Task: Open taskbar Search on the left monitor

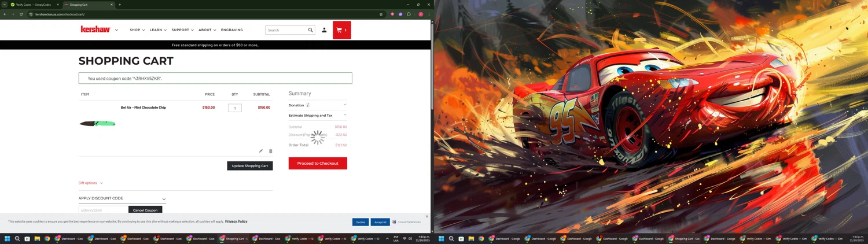Action: [x=17, y=238]
